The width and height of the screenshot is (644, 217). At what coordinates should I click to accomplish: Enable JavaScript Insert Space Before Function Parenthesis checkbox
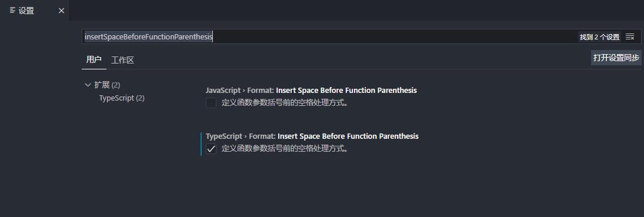point(211,103)
